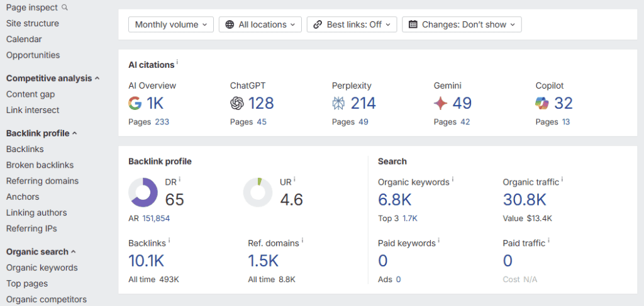Click the Ads 0 link
This screenshot has height=306, width=644.
[398, 280]
